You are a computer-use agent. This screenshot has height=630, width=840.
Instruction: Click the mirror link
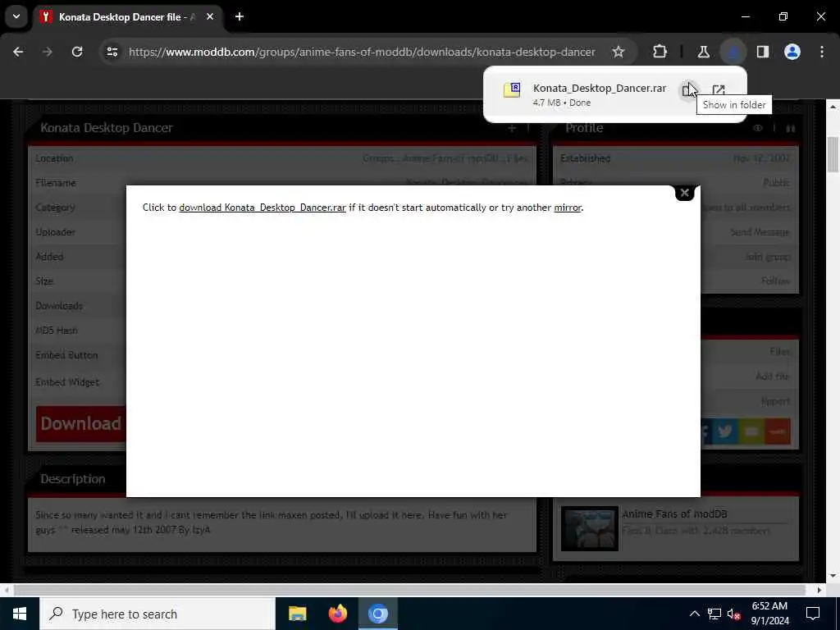[568, 208]
